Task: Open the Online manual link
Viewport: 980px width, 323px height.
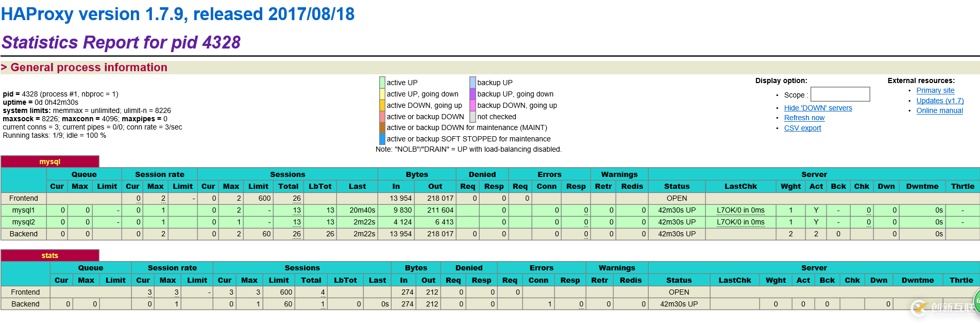Action: tap(939, 110)
